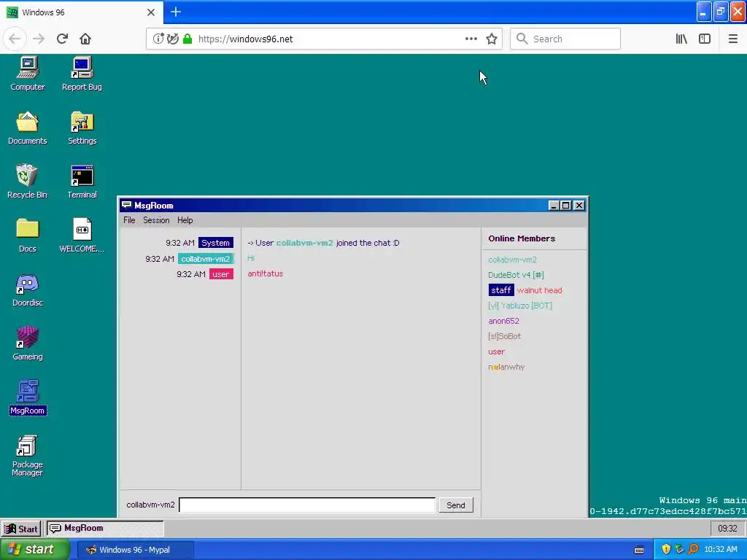Click the tracking protection shield icon

point(172,39)
